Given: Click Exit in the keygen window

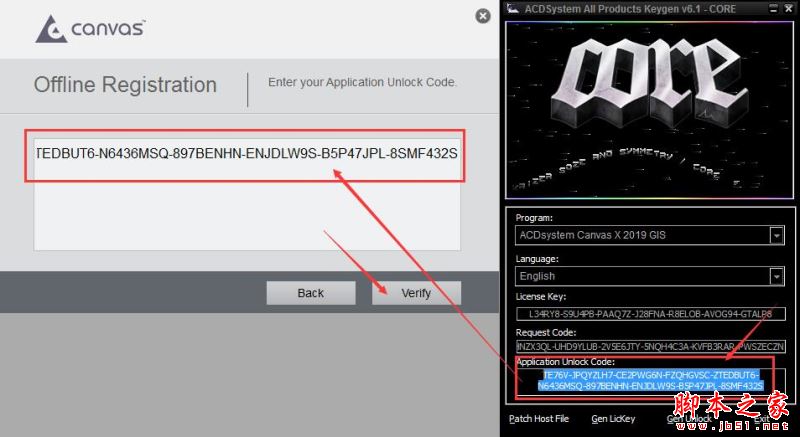Looking at the screenshot, I should (761, 419).
